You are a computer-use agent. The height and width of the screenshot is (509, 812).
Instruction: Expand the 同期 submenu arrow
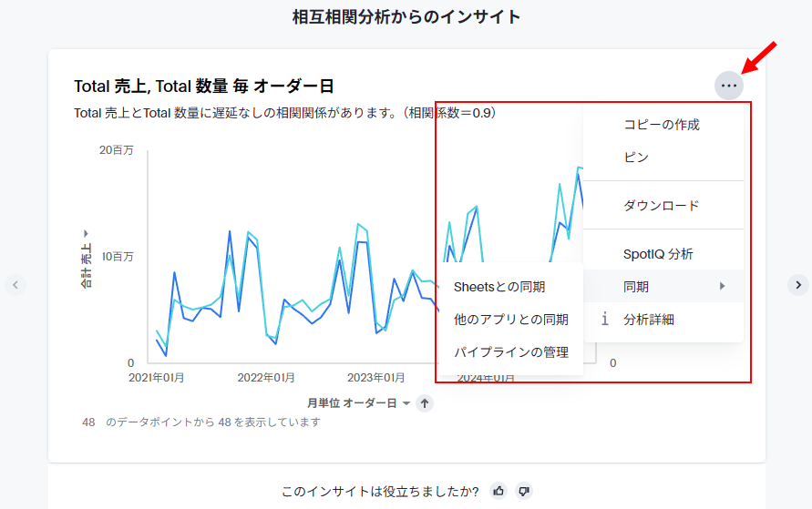(723, 287)
